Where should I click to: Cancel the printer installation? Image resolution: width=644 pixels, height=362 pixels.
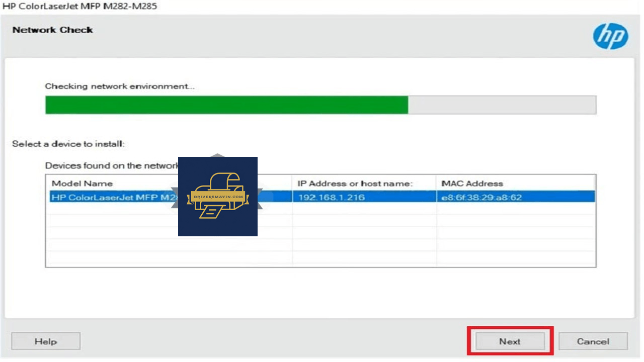593,341
